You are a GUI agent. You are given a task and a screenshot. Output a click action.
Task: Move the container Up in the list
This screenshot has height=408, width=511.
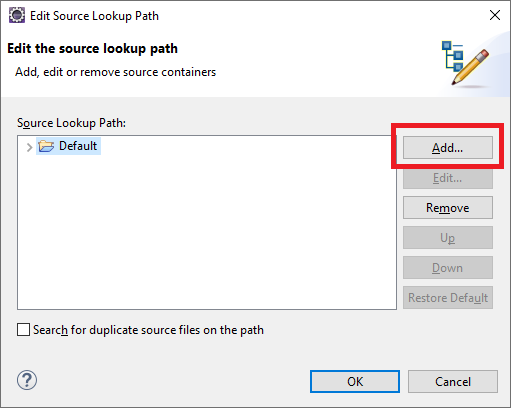pos(448,238)
